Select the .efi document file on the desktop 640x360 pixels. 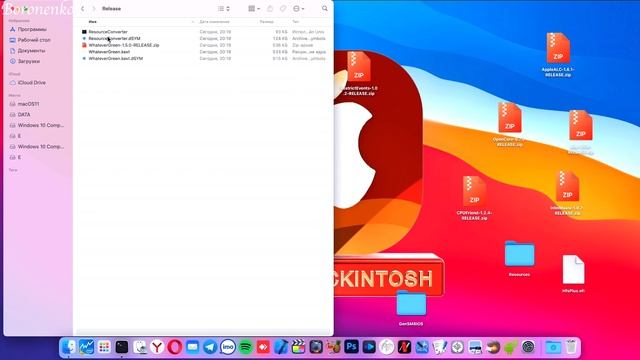click(573, 274)
